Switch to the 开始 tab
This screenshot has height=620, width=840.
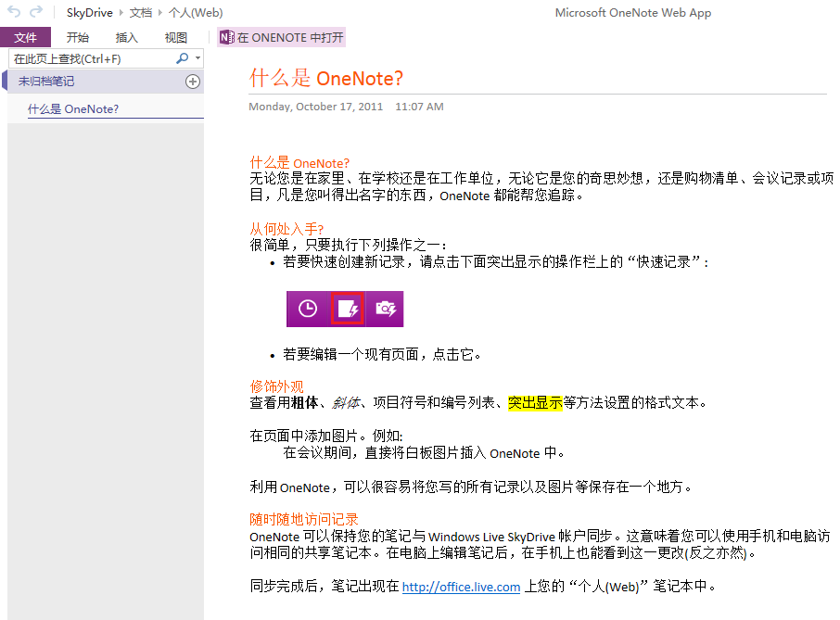pos(78,37)
